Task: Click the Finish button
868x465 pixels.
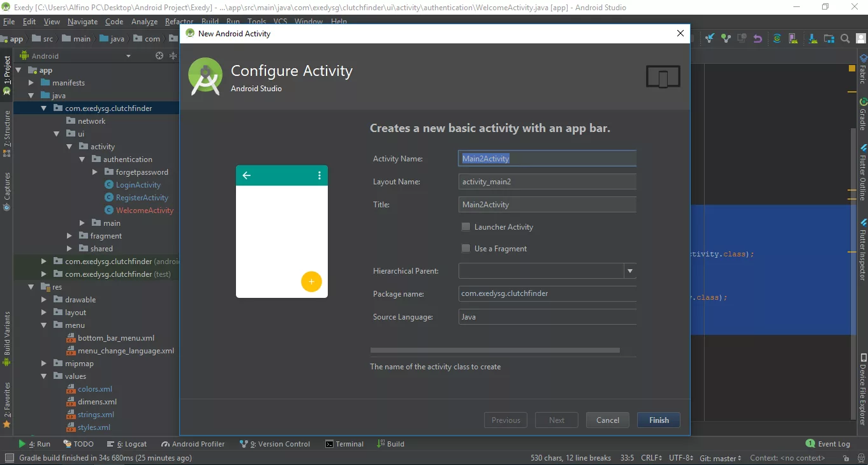Action: point(659,420)
